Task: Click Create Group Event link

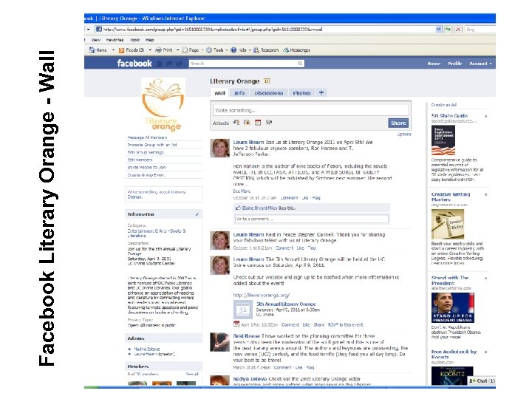Action: (146, 175)
